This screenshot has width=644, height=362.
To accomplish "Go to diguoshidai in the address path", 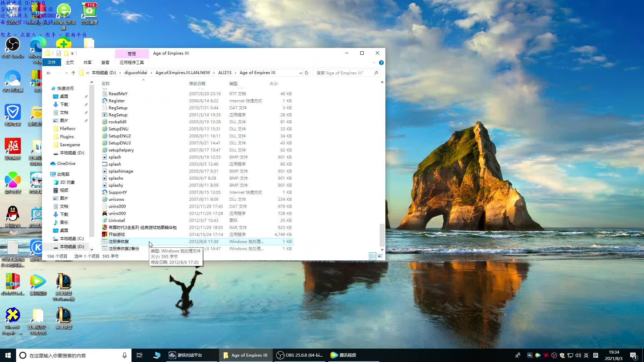I will tap(136, 73).
